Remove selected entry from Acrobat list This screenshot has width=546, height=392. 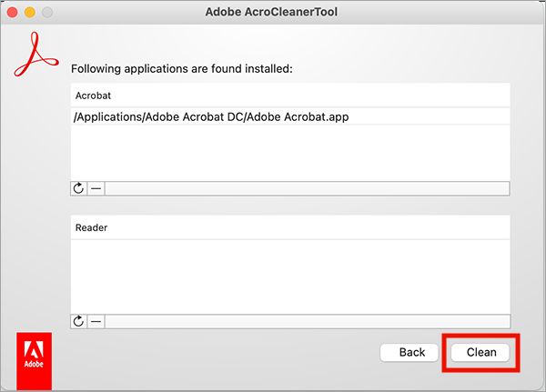click(x=96, y=188)
